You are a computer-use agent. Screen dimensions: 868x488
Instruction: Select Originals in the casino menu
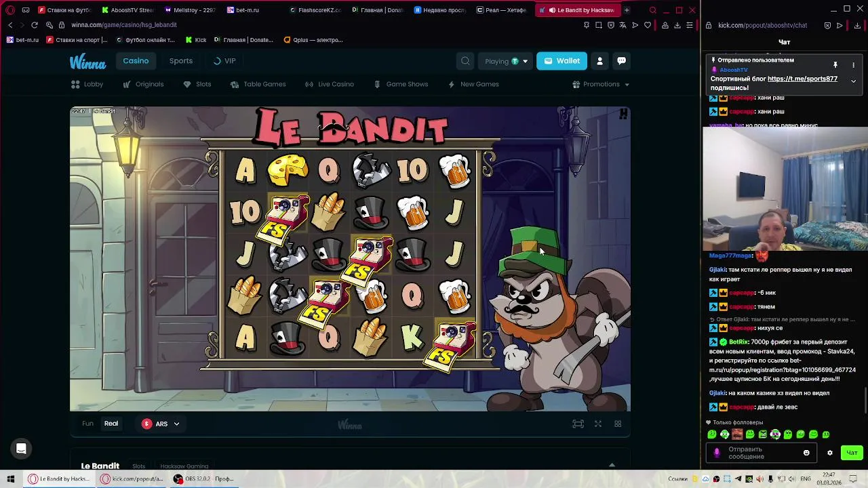click(x=143, y=84)
